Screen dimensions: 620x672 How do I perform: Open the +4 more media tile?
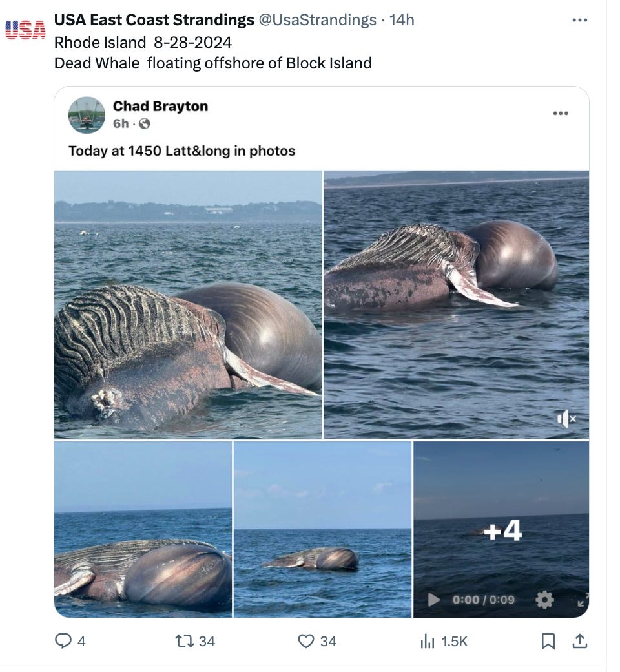pyautogui.click(x=501, y=529)
